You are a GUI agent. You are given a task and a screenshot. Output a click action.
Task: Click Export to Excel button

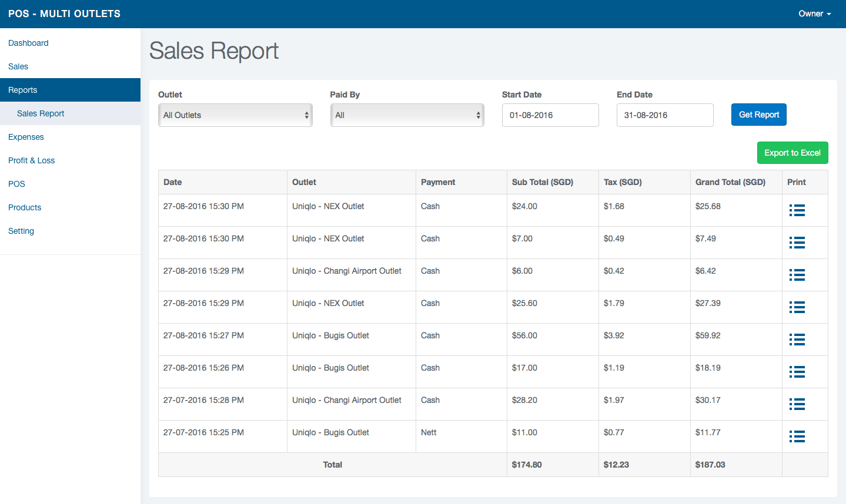coord(793,153)
